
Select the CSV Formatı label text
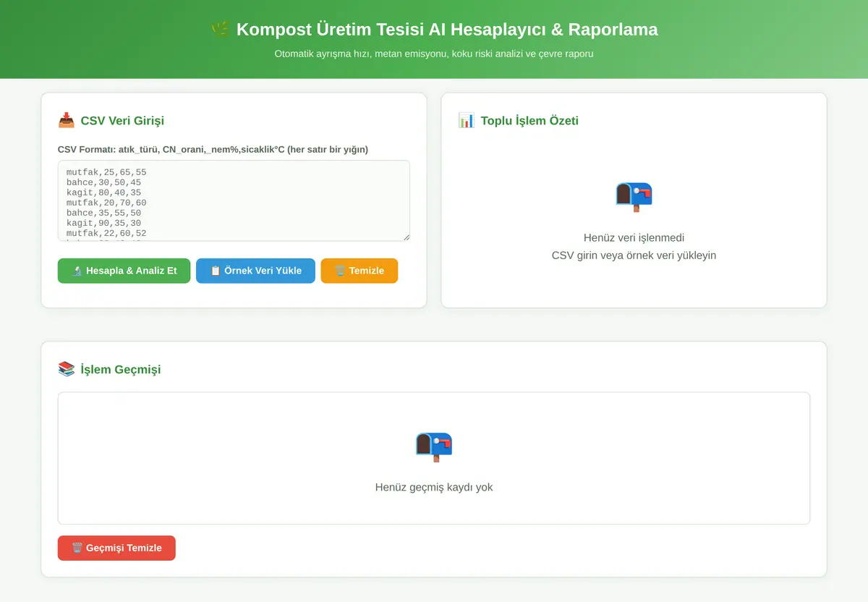(x=213, y=150)
